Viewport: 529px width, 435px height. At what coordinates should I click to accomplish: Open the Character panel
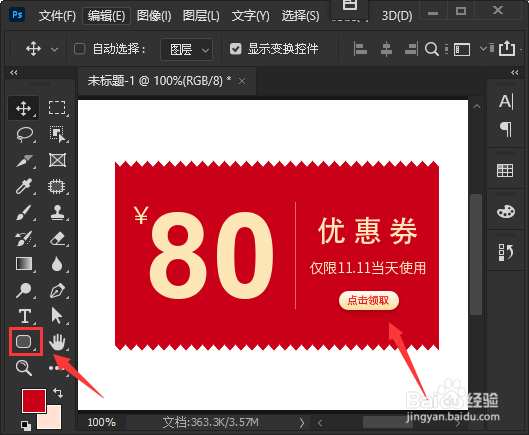pos(506,101)
